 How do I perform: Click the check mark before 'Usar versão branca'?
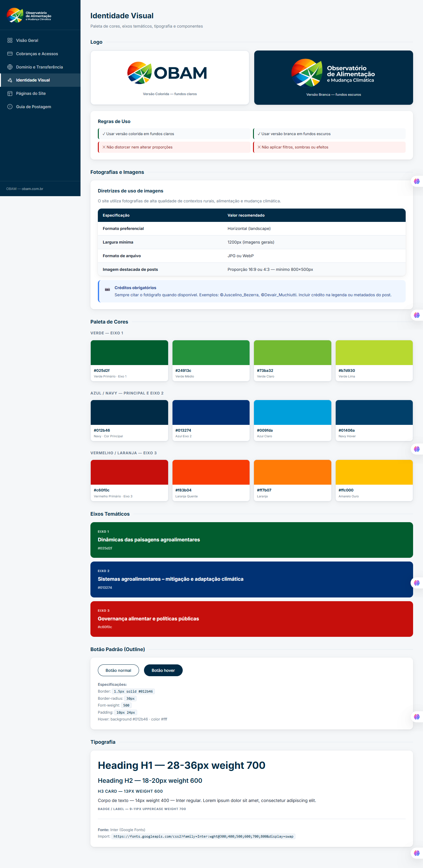pyautogui.click(x=259, y=134)
